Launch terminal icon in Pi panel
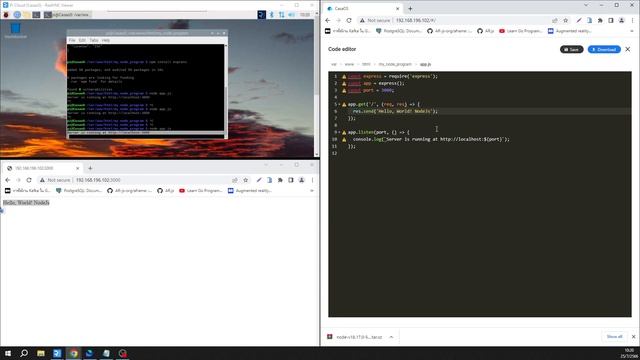 [x=36, y=15]
